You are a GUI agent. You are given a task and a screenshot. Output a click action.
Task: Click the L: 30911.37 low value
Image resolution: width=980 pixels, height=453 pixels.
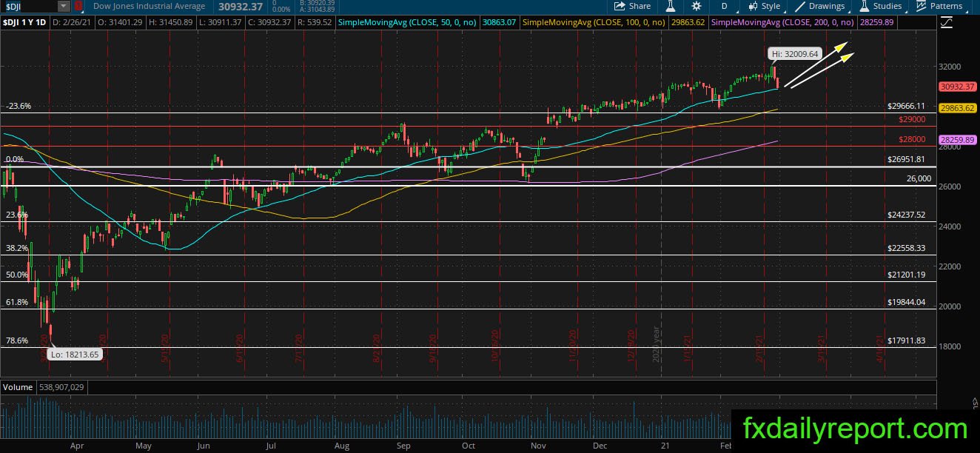(x=220, y=23)
